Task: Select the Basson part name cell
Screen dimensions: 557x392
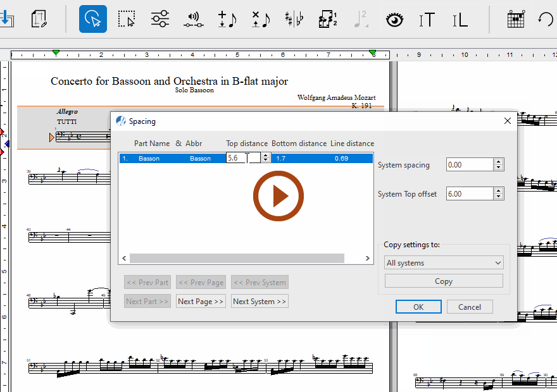Action: (x=149, y=158)
